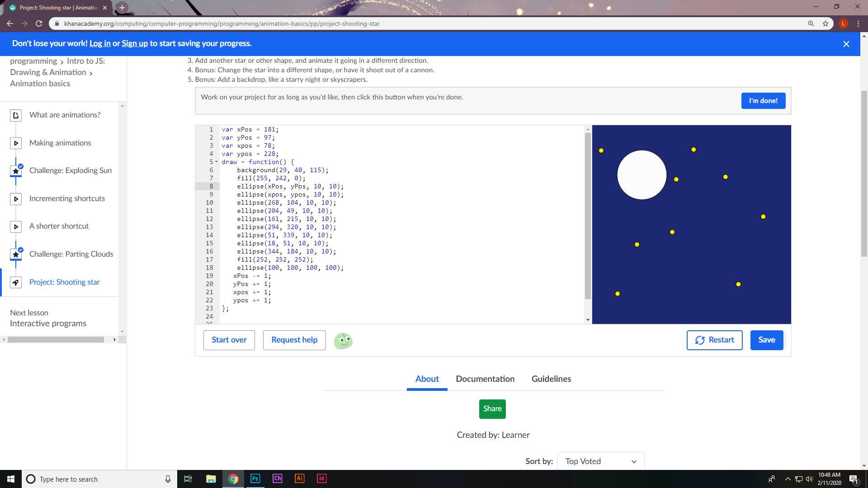The height and width of the screenshot is (488, 868).
Task: Click the green Oh Noes error buddy icon
Action: click(343, 341)
